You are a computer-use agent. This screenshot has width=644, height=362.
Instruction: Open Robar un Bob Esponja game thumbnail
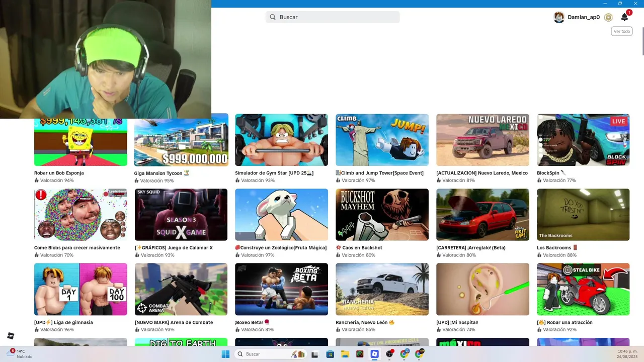pyautogui.click(x=80, y=142)
